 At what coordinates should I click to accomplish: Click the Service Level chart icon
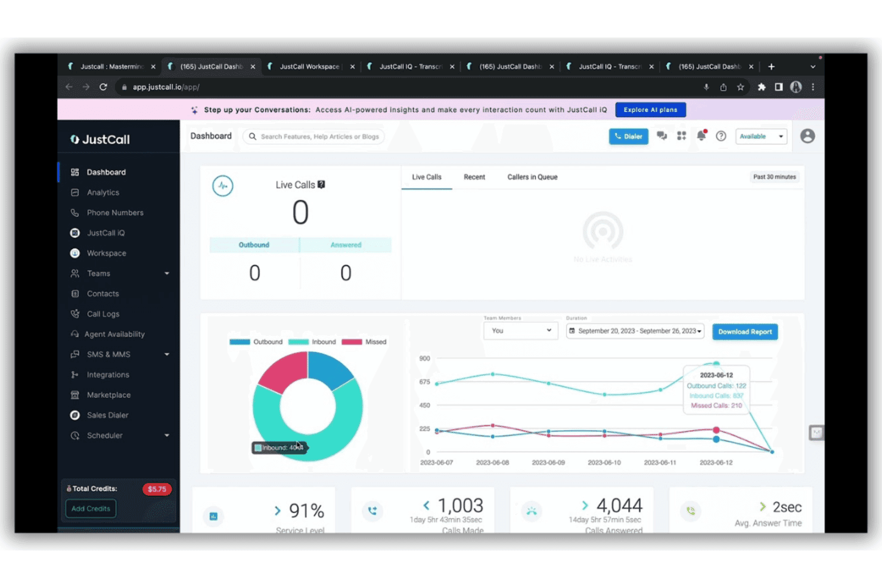tap(213, 516)
